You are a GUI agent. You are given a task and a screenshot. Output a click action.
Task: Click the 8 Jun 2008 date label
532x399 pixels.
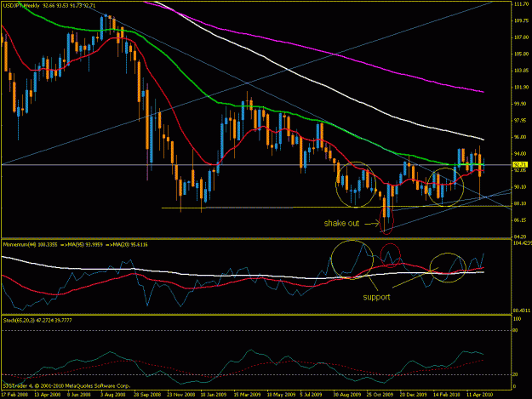coord(79,395)
